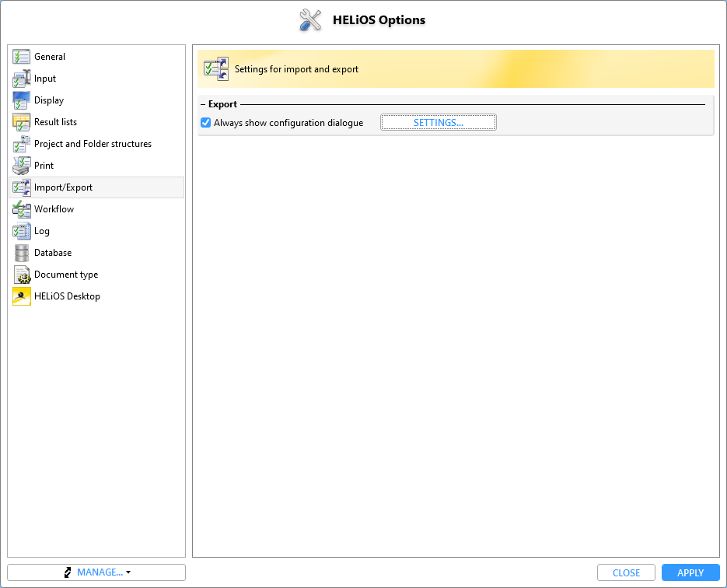Click the Workflow icon
This screenshot has height=588, width=727.
[x=21, y=209]
